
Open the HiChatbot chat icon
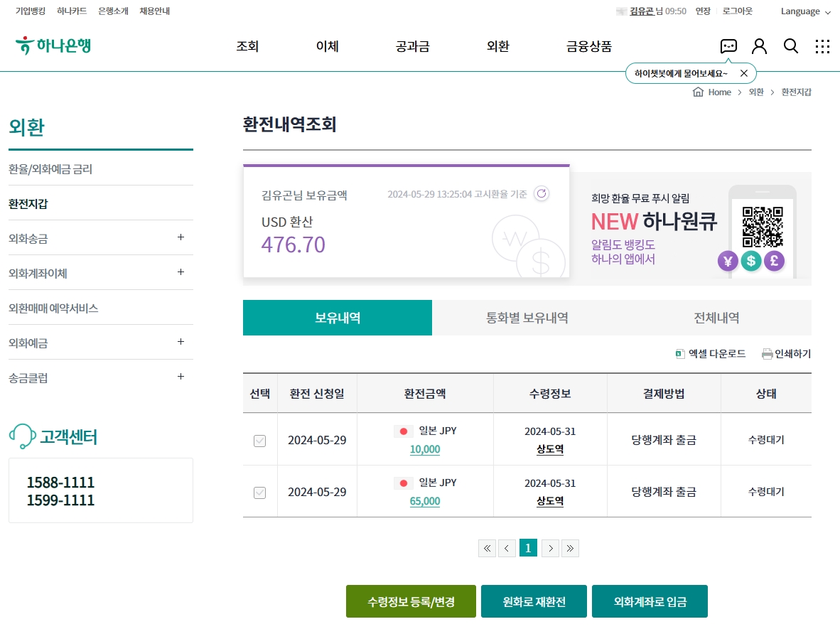point(728,45)
